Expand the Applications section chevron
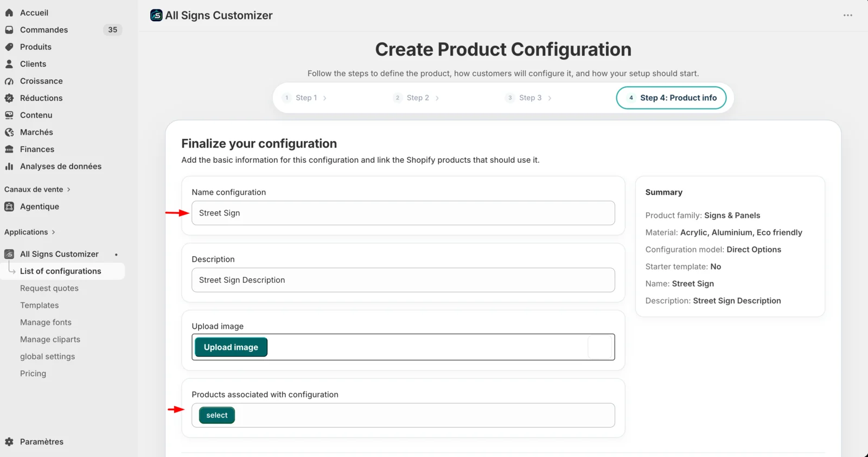868x457 pixels. tap(53, 232)
